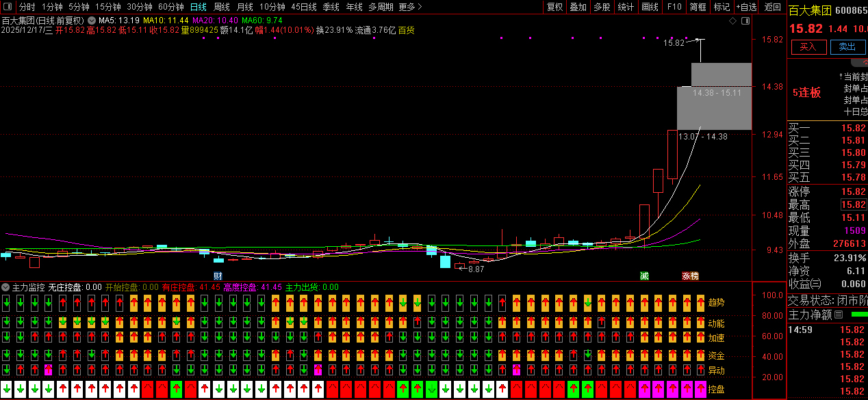Switch to 分时 intraday view
The height and width of the screenshot is (400, 868).
coord(27,7)
